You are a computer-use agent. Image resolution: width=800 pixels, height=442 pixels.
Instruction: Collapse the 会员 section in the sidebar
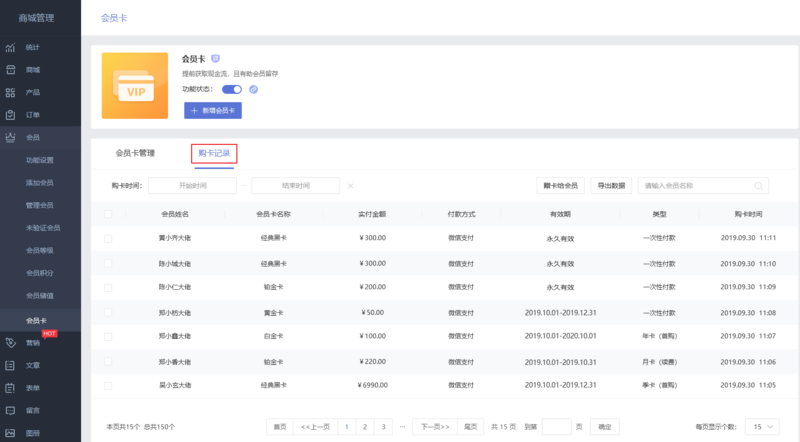point(40,137)
